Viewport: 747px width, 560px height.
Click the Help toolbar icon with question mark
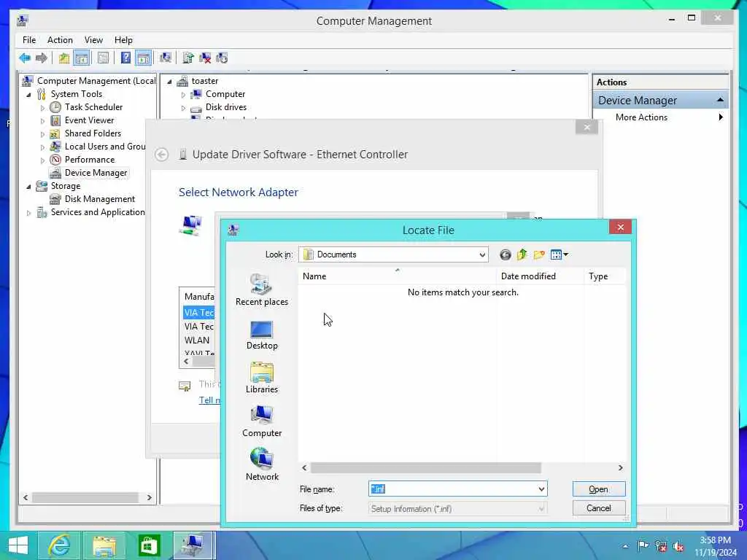coord(125,58)
